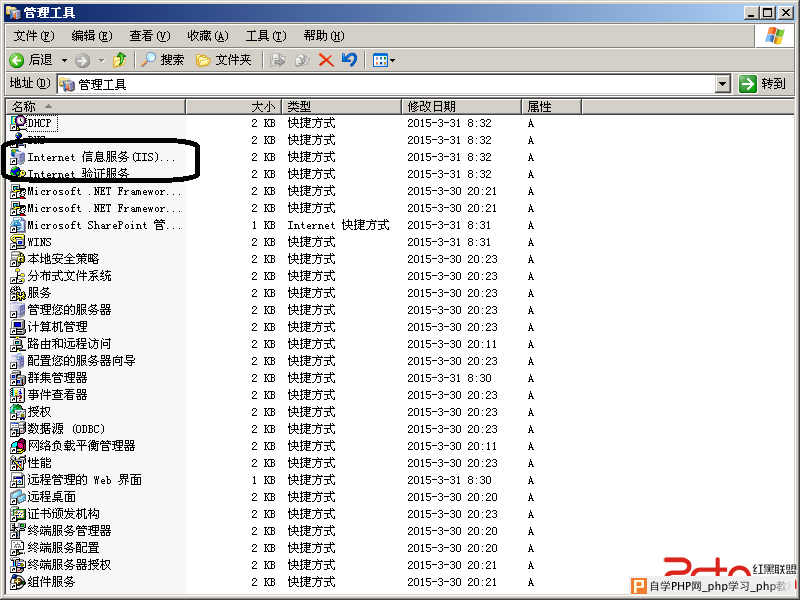This screenshot has height=600, width=800.
Task: Expand the 后退 history dropdown arrow
Action: (x=64, y=60)
